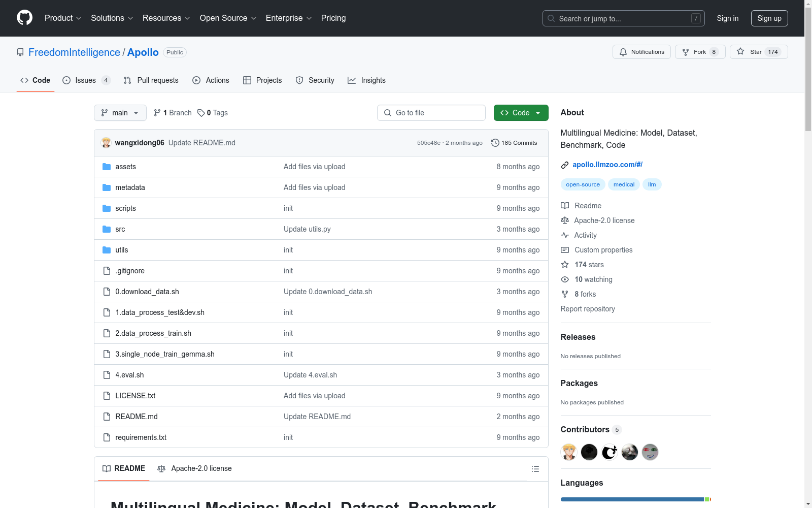This screenshot has height=508, width=812.
Task: Switch to the Actions tab
Action: click(211, 80)
